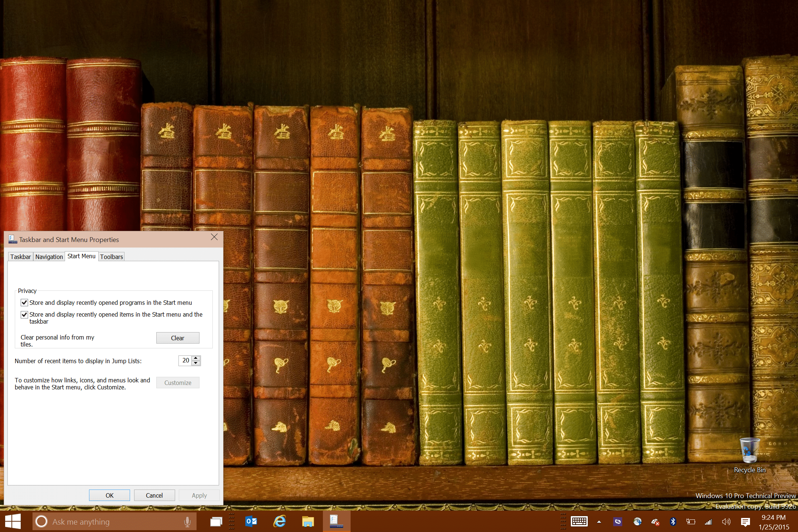Show hidden tray icons arrow
The height and width of the screenshot is (532, 798).
[599, 522]
